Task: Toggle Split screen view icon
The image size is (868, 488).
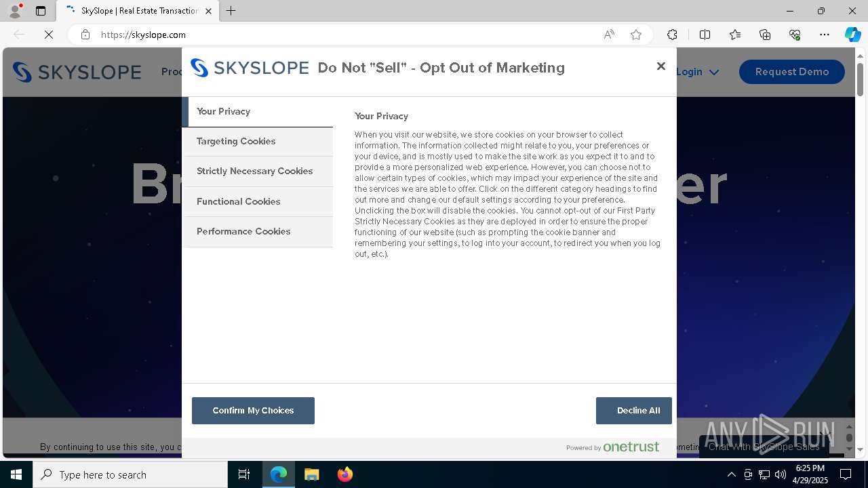Action: 705,35
